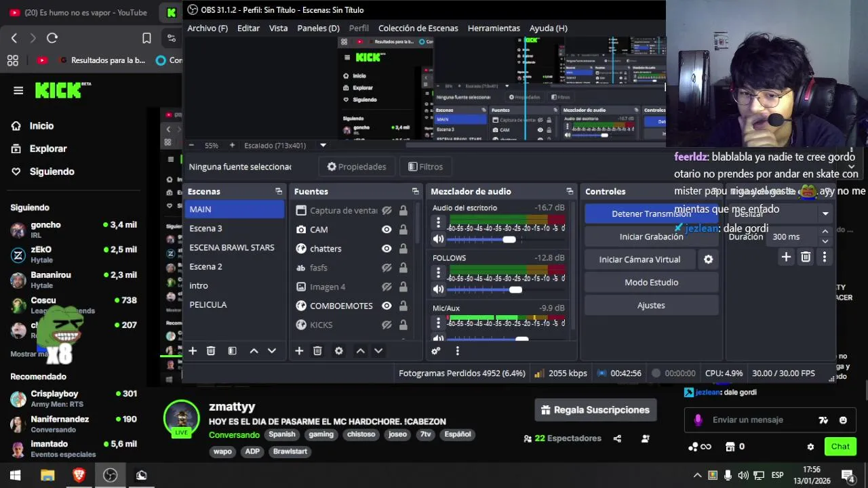Open Archivo (F) menu
The image size is (868, 488).
(x=208, y=28)
